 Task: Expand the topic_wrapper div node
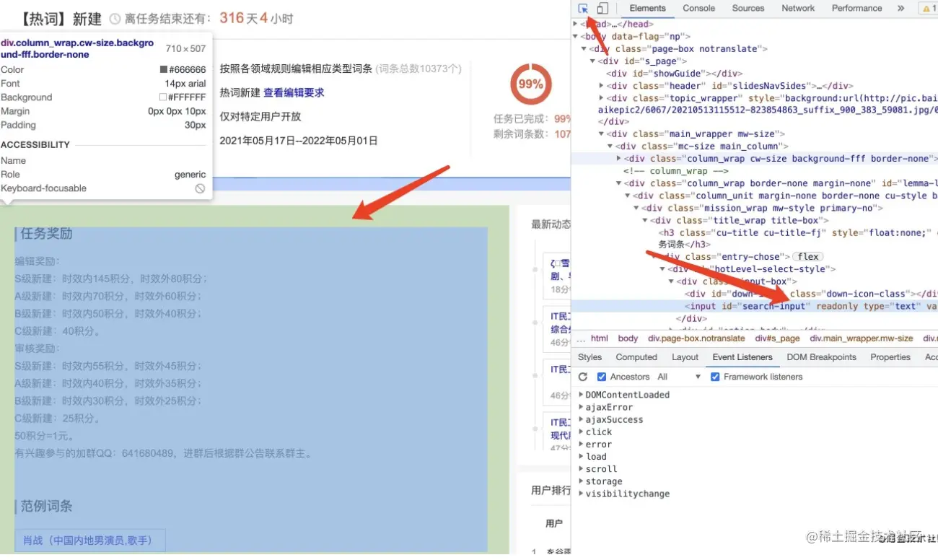coord(601,98)
